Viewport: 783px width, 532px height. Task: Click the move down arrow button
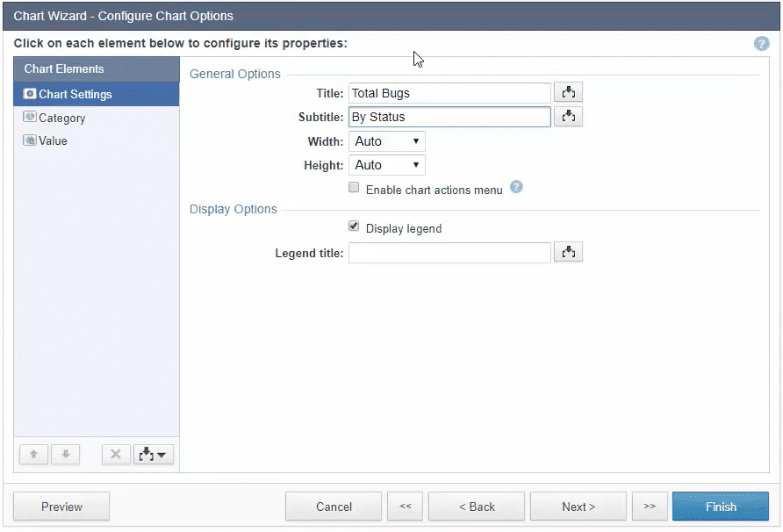[x=66, y=455]
